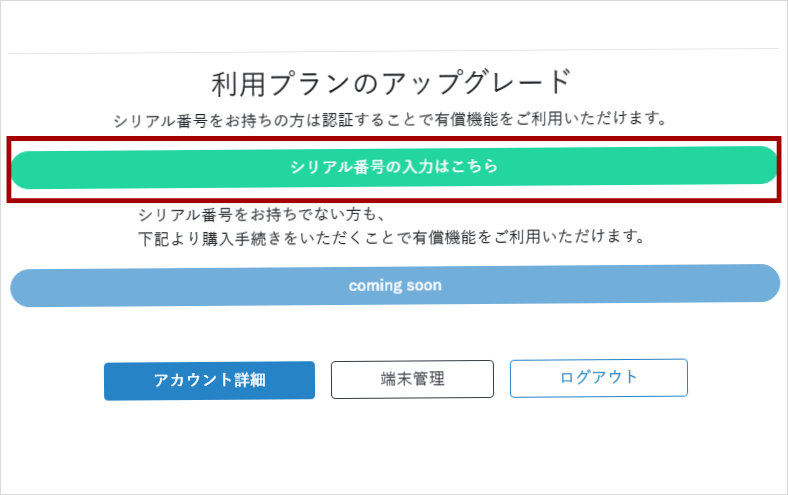
Task: Click the upgrade plan title text
Action: pos(391,82)
